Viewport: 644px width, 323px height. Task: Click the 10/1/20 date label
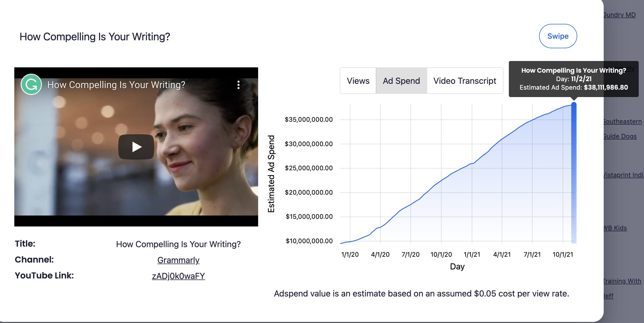[441, 255]
